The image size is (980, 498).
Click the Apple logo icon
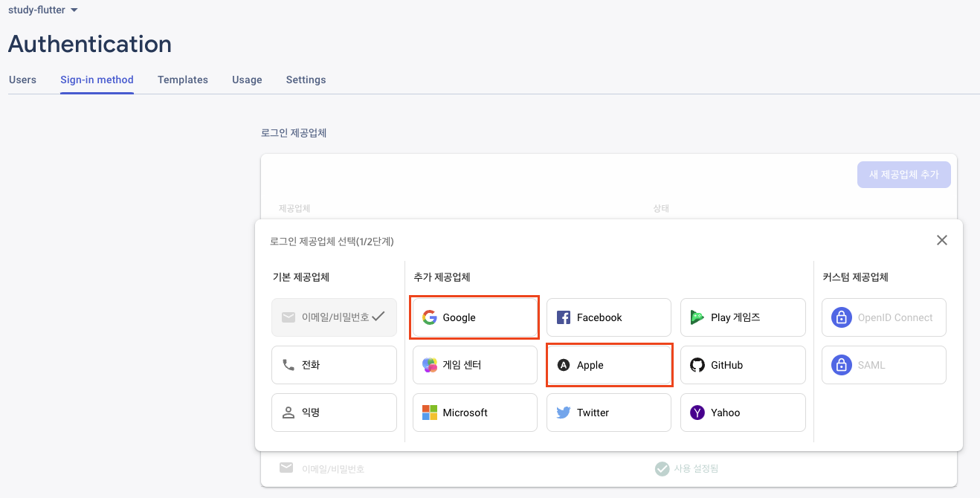[x=564, y=365]
